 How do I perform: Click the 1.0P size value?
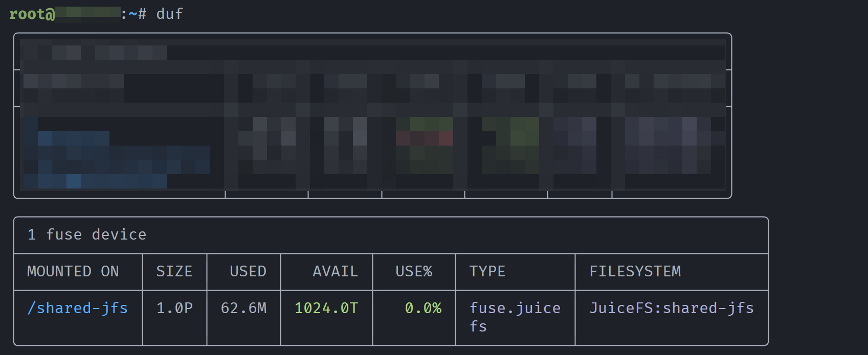174,309
